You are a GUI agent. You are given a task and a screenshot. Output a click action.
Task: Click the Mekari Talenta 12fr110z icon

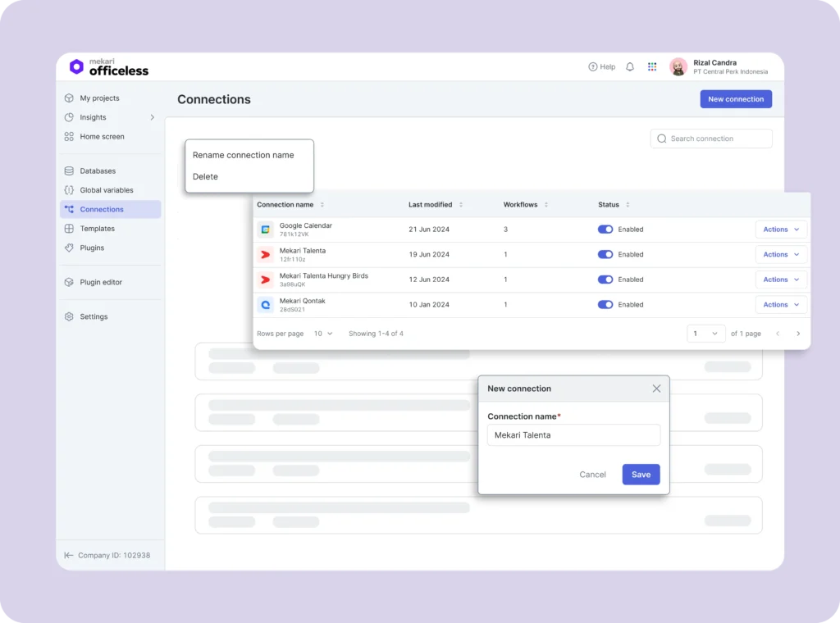(265, 254)
